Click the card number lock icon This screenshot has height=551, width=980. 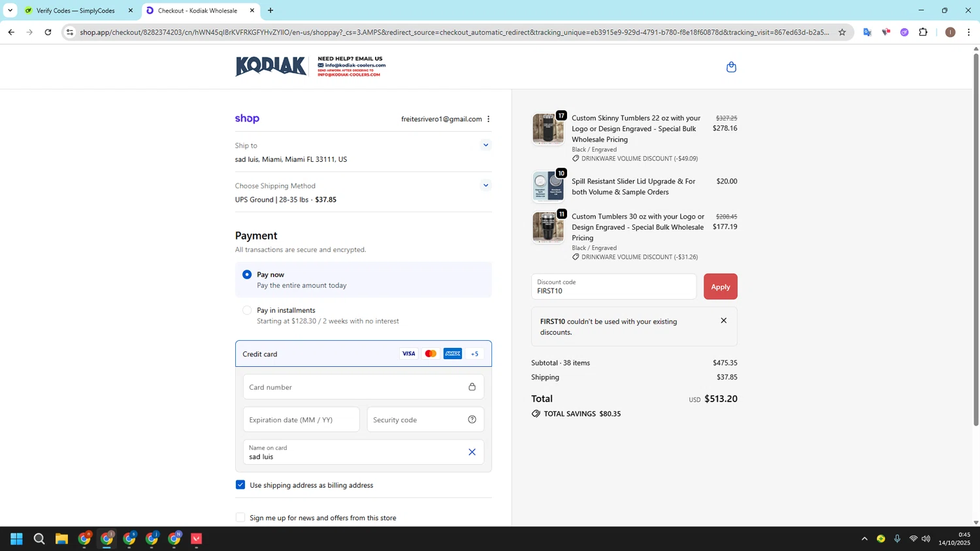click(x=472, y=387)
